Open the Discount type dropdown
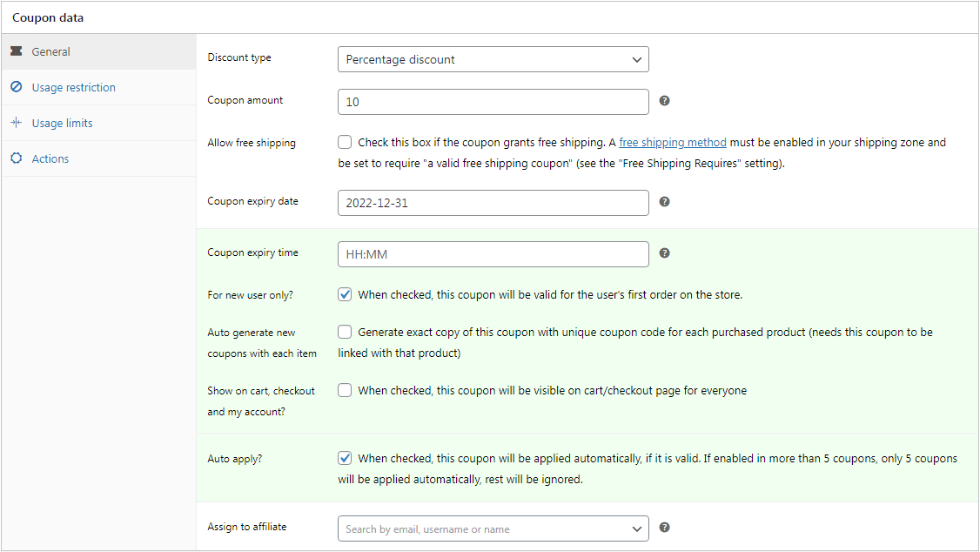 [493, 59]
